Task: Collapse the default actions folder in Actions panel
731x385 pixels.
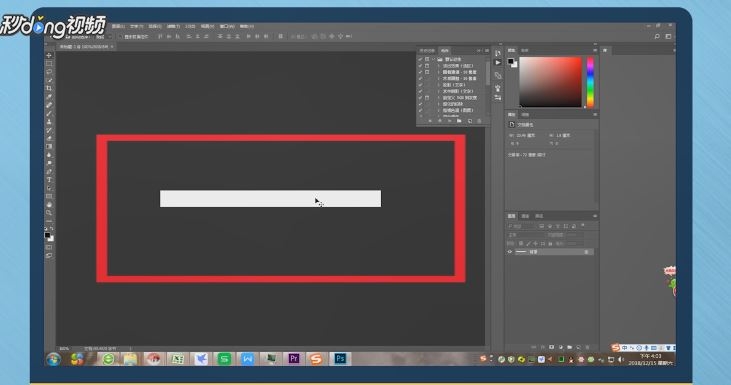Action: pos(433,60)
